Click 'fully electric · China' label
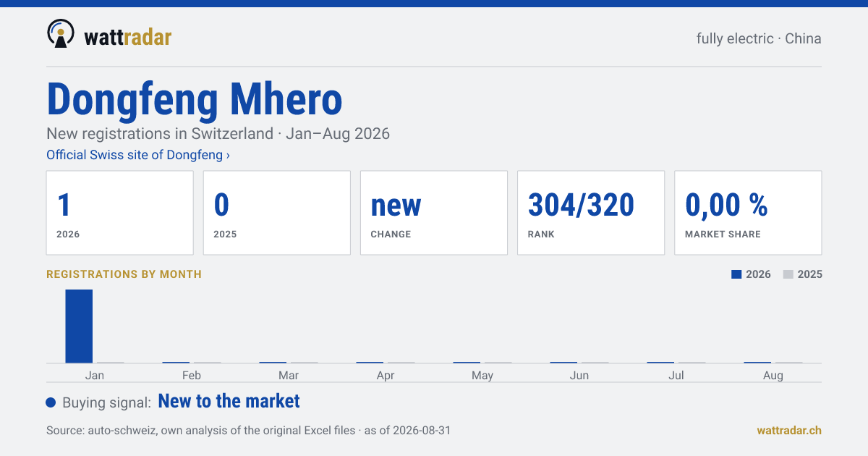The image size is (868, 456). click(759, 38)
